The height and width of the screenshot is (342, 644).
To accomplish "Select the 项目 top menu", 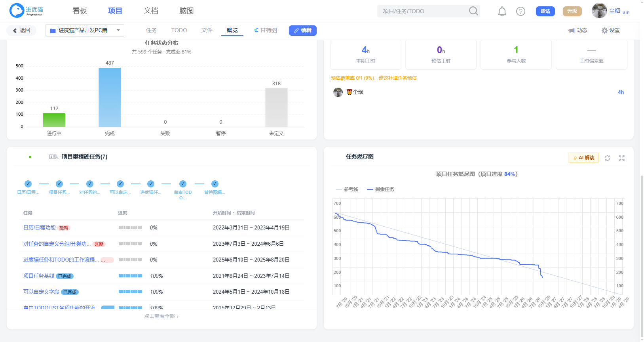I will [x=115, y=11].
